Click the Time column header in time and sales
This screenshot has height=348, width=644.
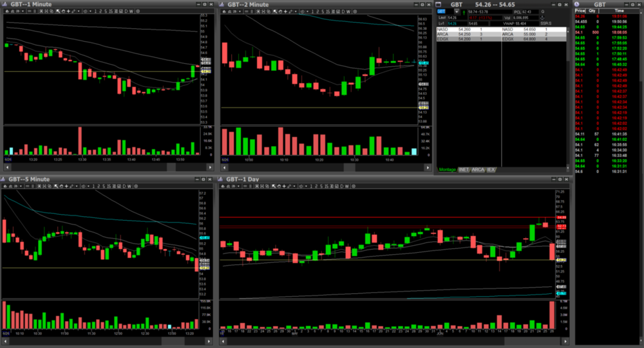click(x=619, y=11)
